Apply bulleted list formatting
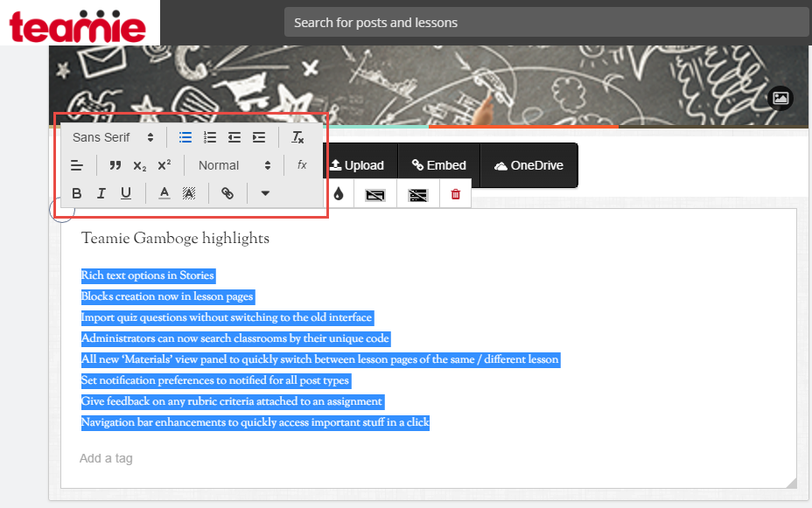The width and height of the screenshot is (812, 508). (185, 137)
